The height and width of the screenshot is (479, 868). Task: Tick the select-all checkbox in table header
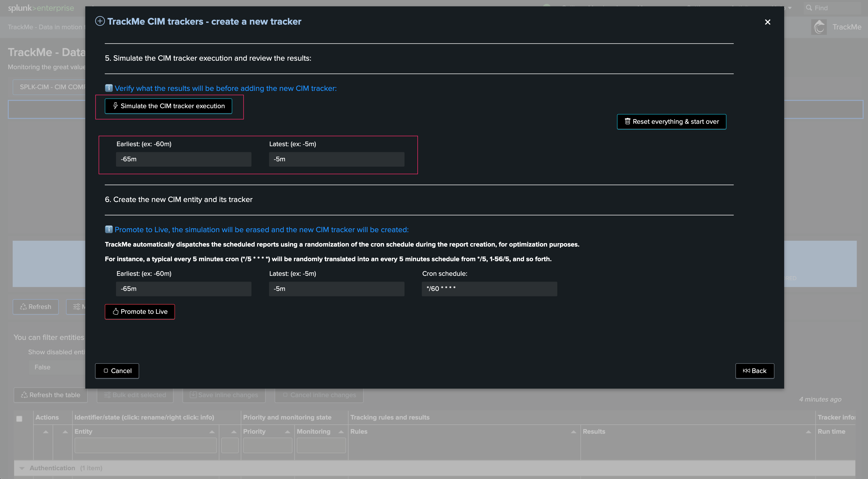tap(19, 419)
